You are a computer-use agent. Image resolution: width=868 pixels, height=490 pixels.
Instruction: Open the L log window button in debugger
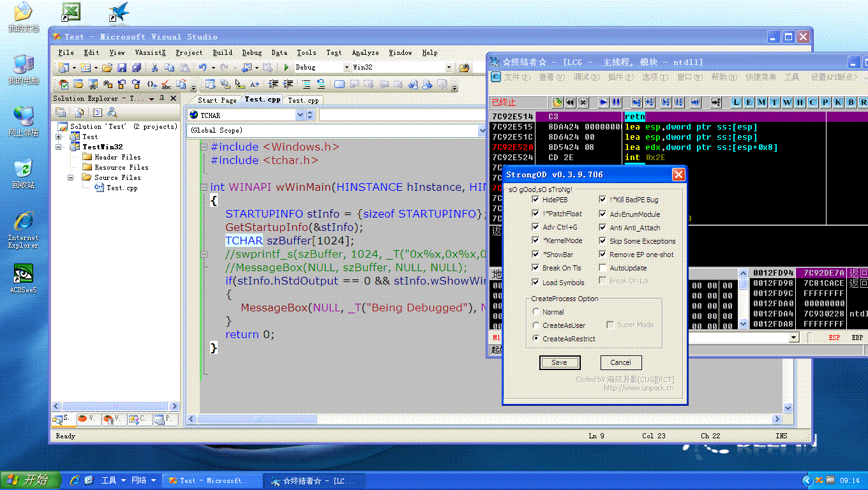tap(737, 102)
